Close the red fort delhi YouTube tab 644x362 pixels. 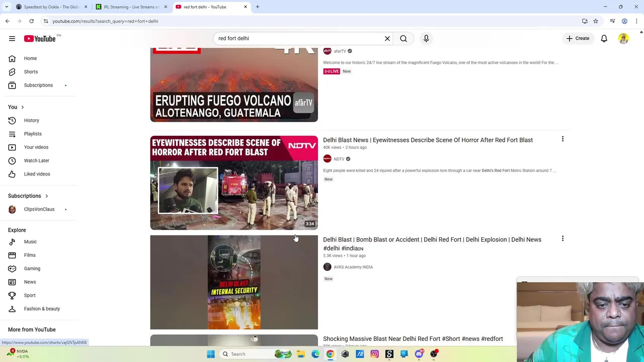pos(246,7)
